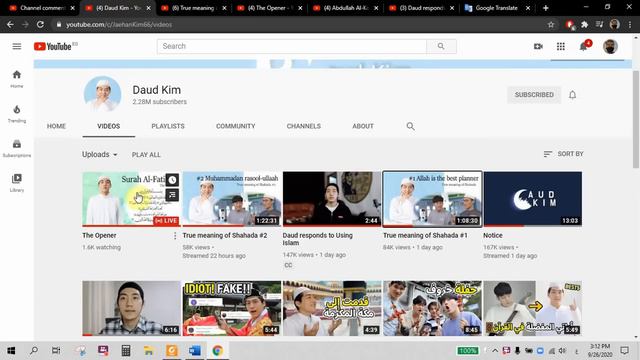The height and width of the screenshot is (360, 640).
Task: Open Windows Start menu
Action: tap(11, 350)
